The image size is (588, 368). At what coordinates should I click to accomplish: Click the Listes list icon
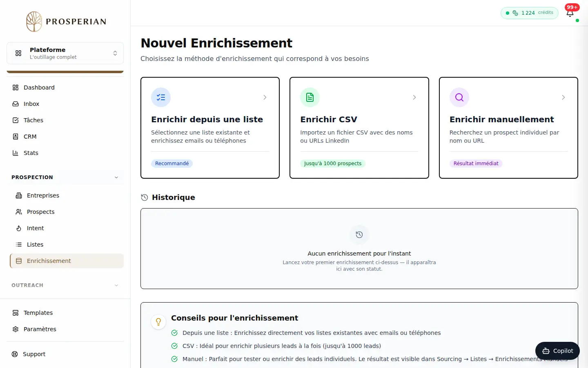19,245
